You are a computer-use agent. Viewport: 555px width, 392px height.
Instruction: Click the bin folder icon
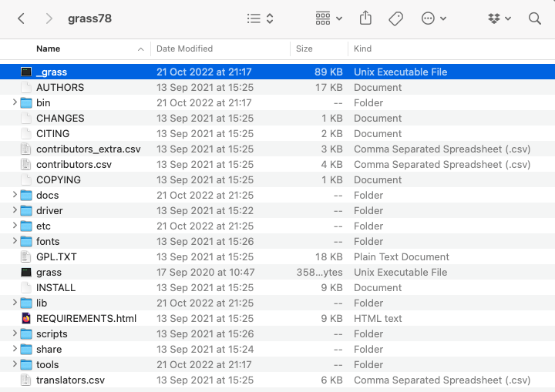click(x=26, y=103)
